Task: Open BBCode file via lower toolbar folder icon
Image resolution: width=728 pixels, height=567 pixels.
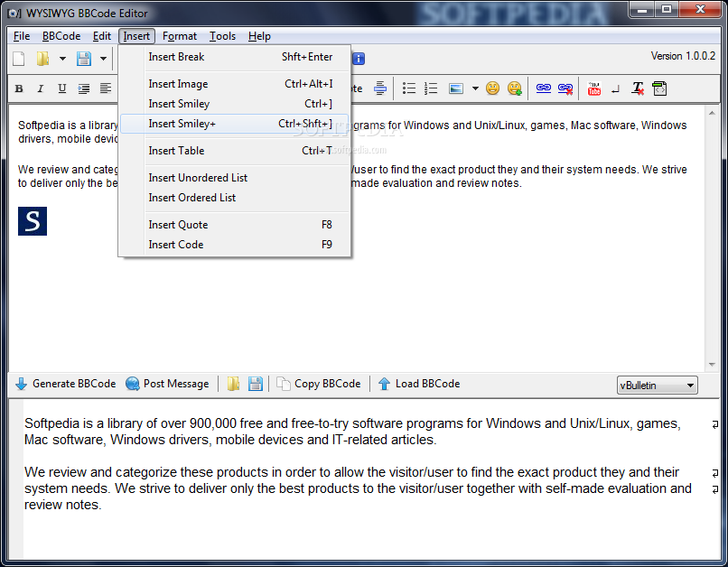Action: point(233,385)
